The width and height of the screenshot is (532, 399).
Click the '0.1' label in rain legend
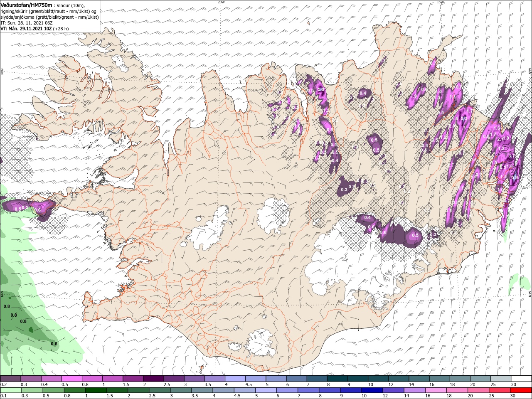[x=3, y=396]
